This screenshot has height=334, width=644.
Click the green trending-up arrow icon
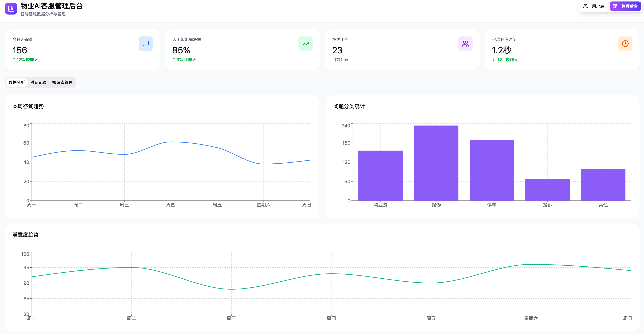(306, 44)
